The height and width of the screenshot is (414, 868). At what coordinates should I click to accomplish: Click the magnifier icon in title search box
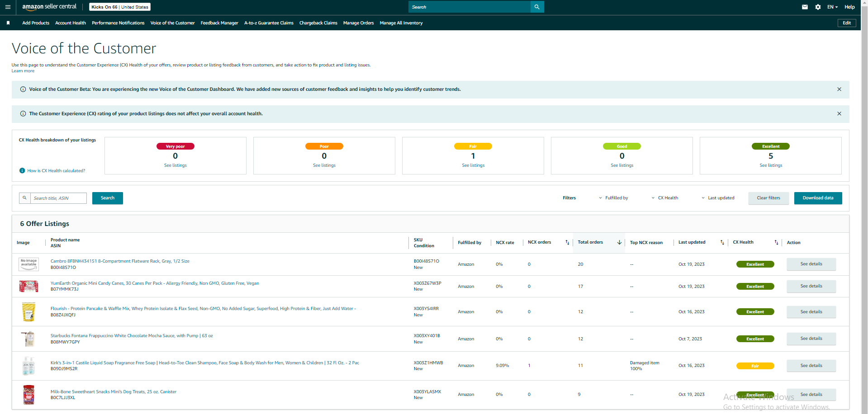pos(25,198)
